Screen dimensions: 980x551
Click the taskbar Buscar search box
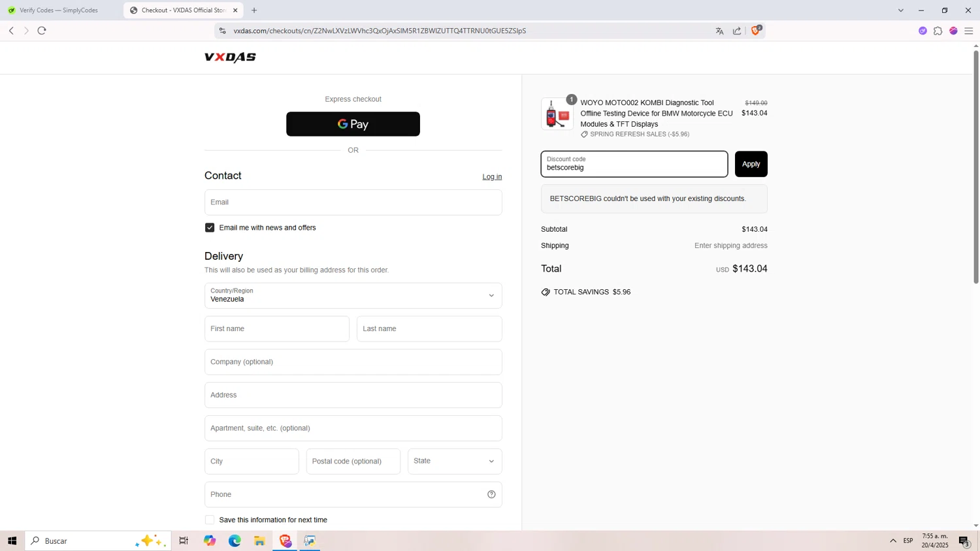98,541
